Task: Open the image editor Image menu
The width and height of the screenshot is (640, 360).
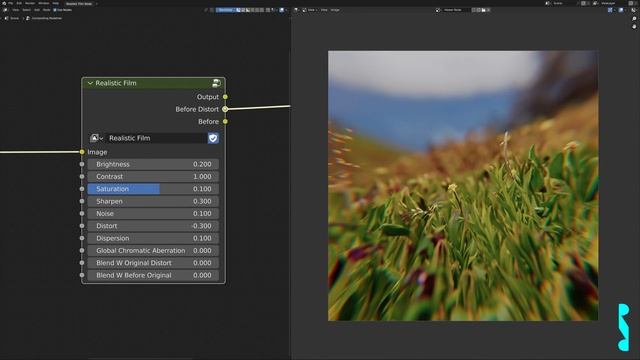Action: tap(335, 10)
